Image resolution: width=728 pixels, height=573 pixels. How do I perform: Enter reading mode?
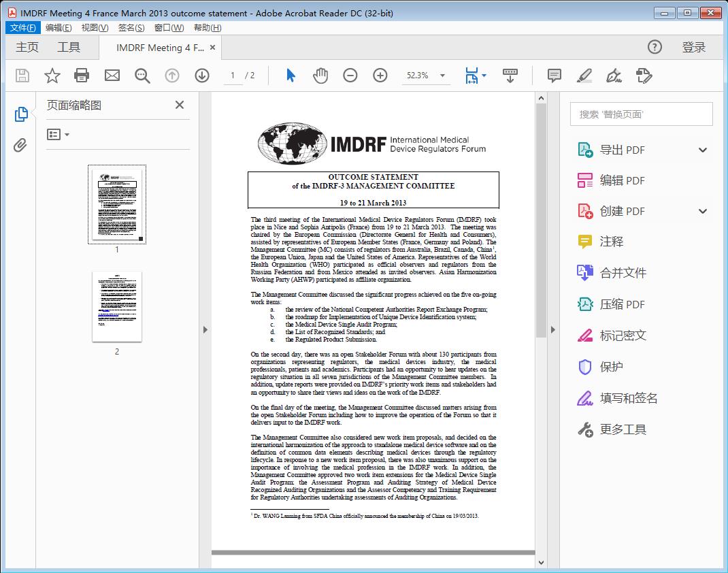pos(510,76)
